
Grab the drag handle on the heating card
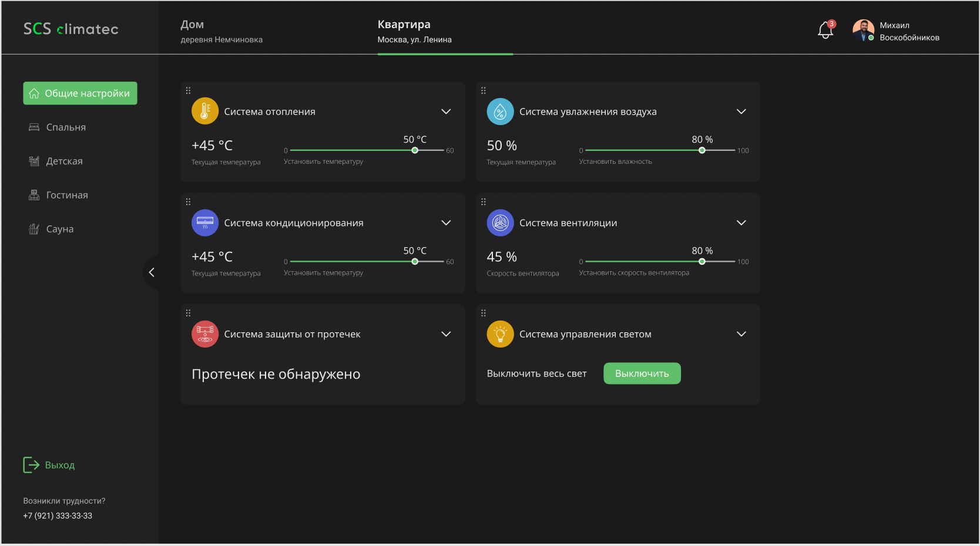188,90
